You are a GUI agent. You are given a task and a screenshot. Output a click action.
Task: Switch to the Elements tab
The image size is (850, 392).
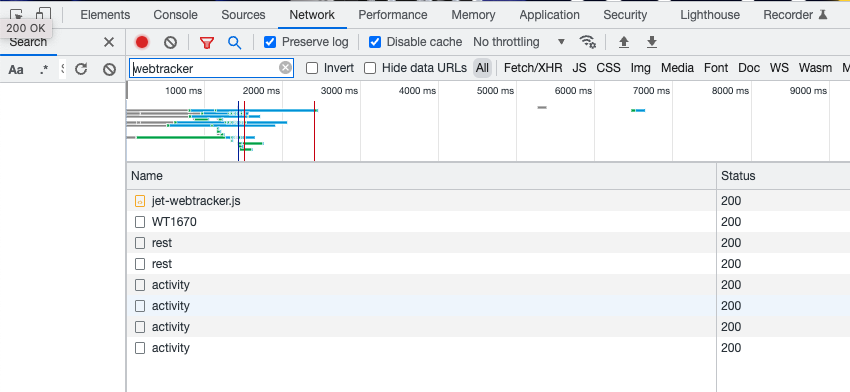(105, 15)
